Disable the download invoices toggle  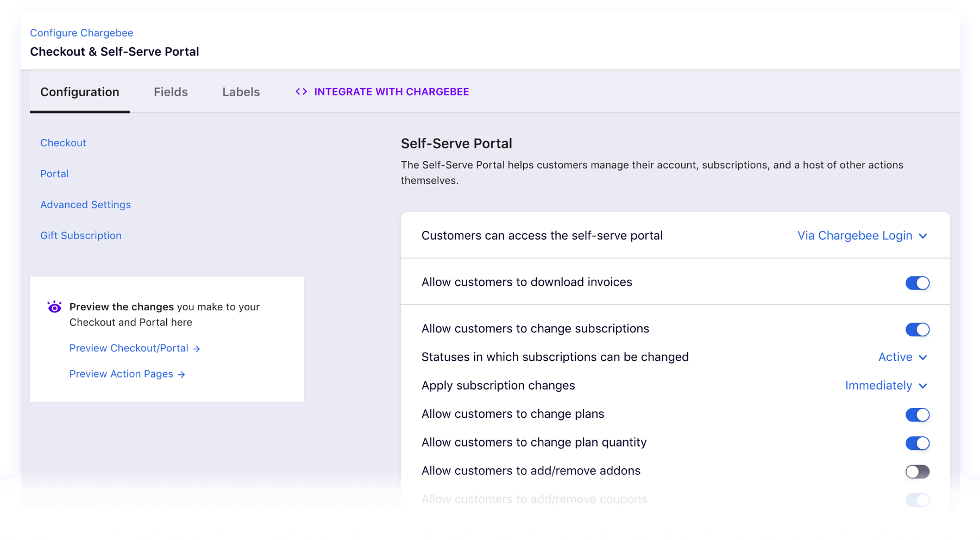point(917,283)
